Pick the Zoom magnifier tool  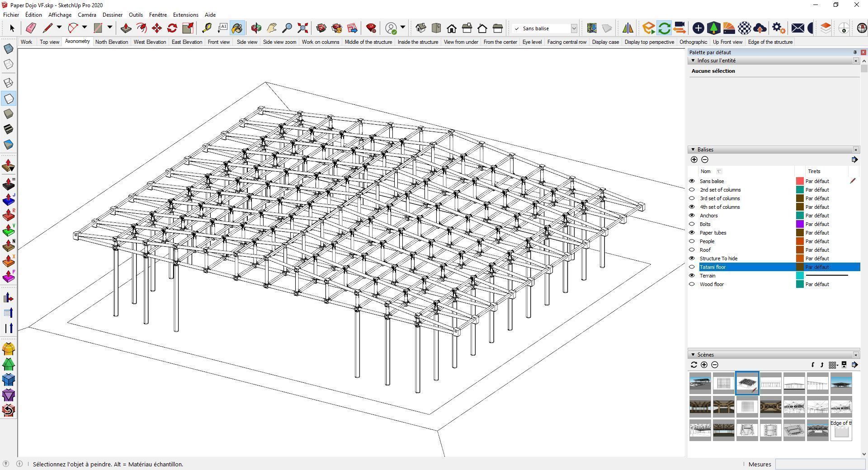click(287, 28)
